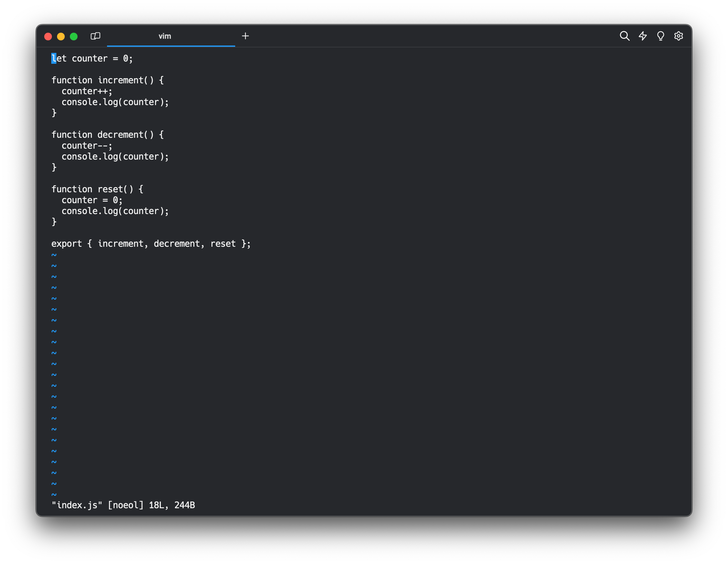Image resolution: width=728 pixels, height=564 pixels.
Task: Click the word 'increment' in the function declaration
Action: [x=120, y=80]
